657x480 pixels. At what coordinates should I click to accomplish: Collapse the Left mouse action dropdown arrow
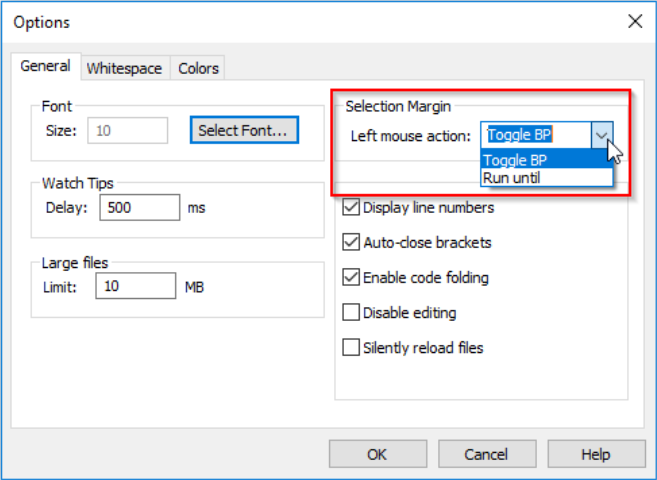click(601, 135)
